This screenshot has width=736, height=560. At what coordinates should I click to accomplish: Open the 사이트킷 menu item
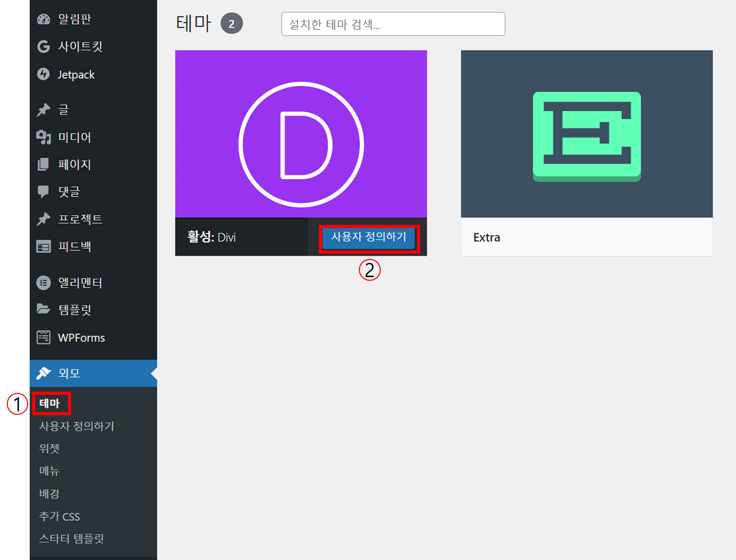click(x=93, y=47)
